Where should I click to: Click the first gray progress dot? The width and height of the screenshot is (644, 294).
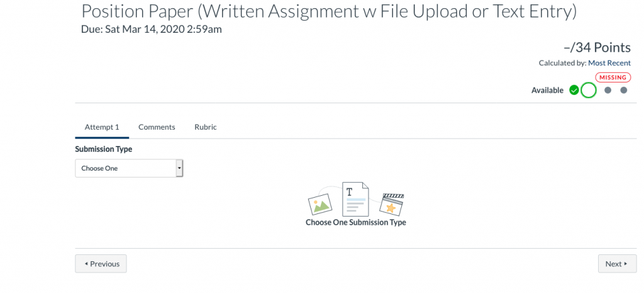[x=608, y=90]
